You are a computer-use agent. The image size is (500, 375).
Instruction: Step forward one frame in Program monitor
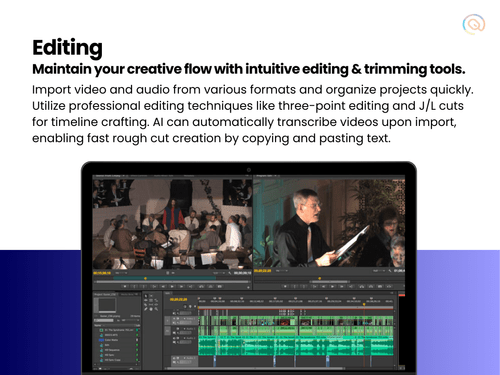click(341, 286)
